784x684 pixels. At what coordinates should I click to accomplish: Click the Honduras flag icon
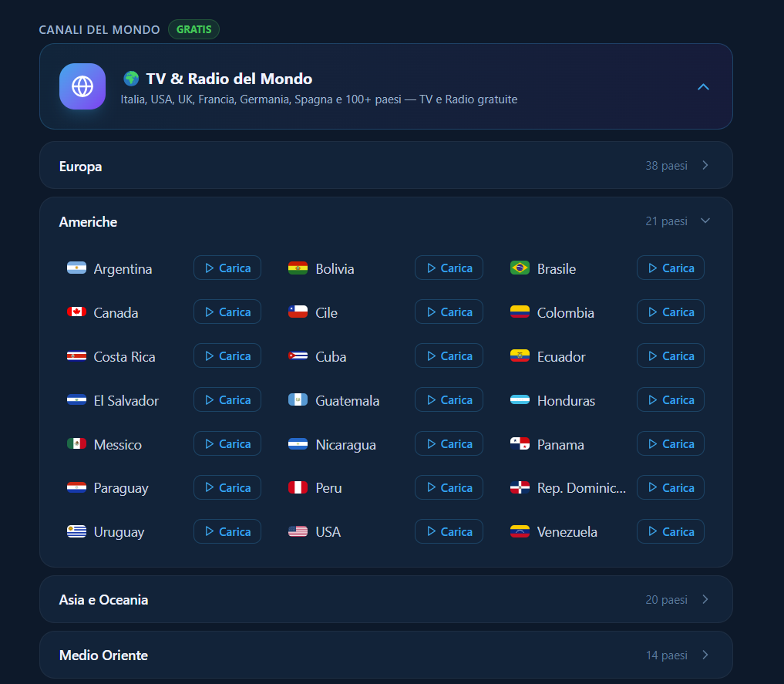pos(520,400)
